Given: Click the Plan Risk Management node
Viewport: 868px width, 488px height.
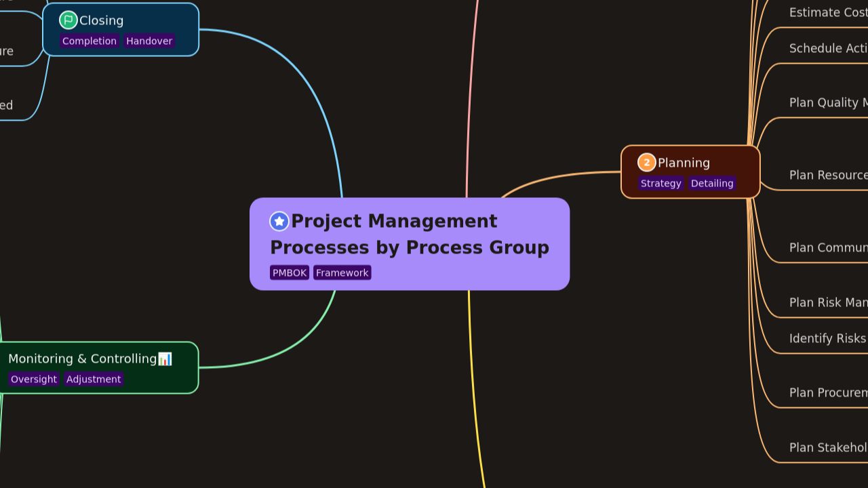Looking at the screenshot, I should 827,302.
